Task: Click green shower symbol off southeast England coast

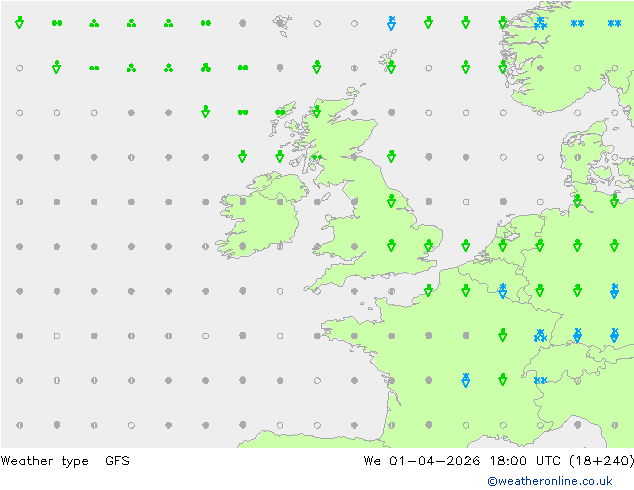Action: tap(465, 245)
